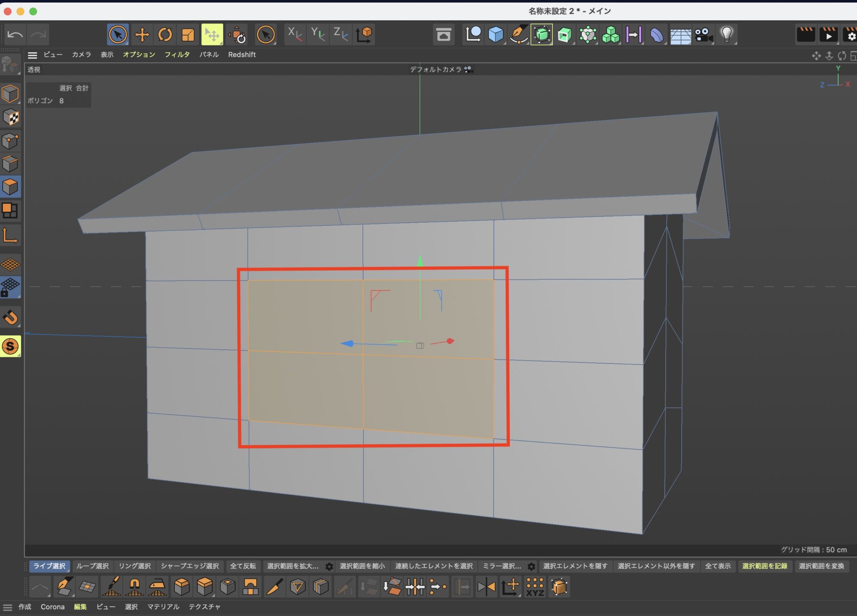Add a Cube primitive object
857x616 pixels.
click(496, 35)
